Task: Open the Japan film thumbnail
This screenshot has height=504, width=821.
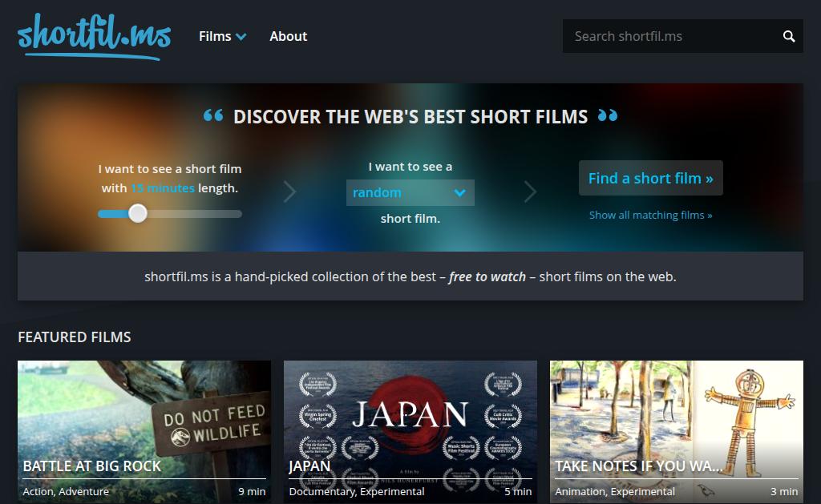Action: [x=410, y=409]
